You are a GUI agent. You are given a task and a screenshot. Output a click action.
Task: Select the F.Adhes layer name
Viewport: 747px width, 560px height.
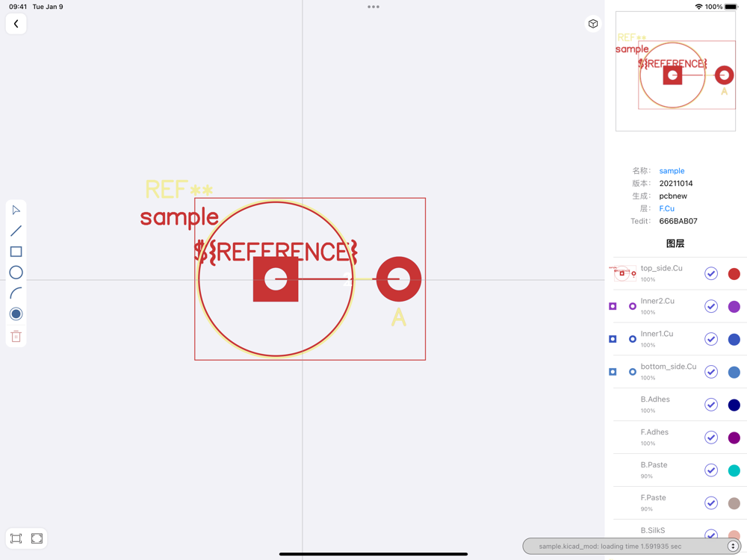(x=654, y=432)
